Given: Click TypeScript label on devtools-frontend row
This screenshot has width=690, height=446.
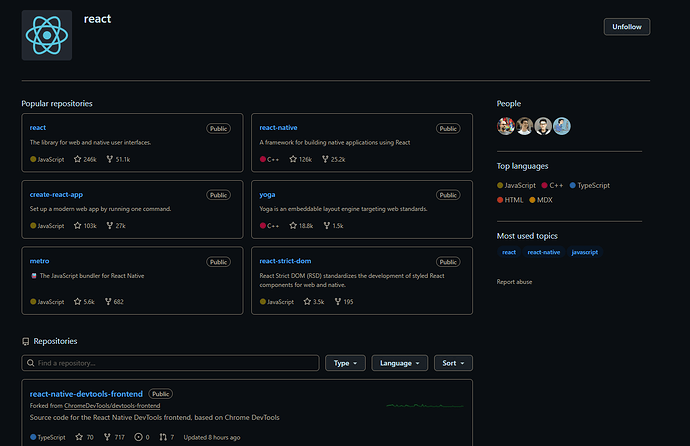Looking at the screenshot, I should coord(48,437).
